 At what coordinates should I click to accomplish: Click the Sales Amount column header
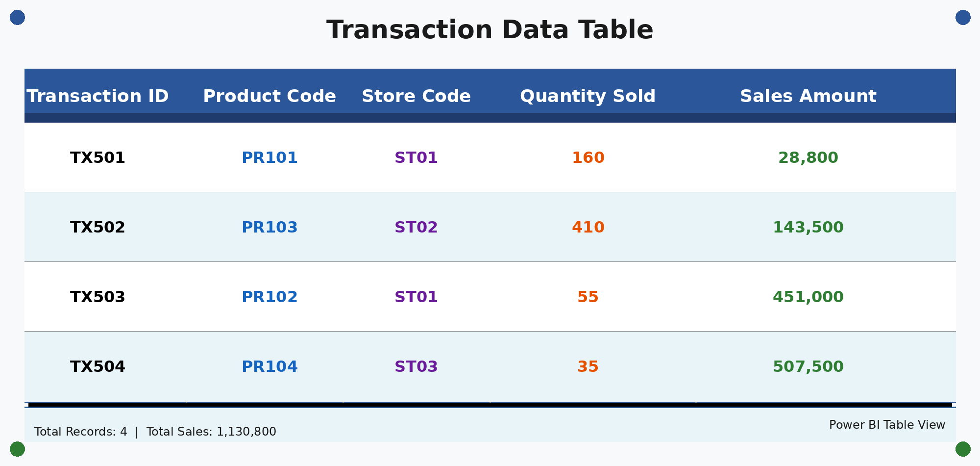click(808, 96)
